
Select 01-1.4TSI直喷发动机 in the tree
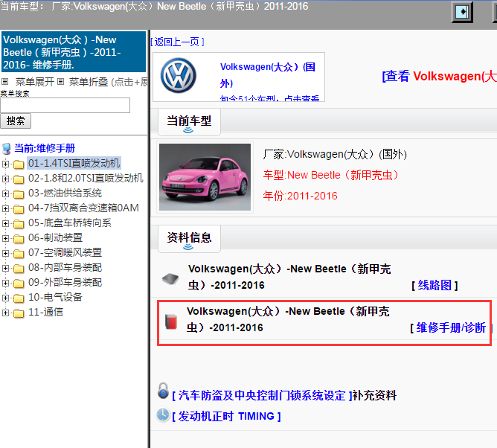coord(74,163)
